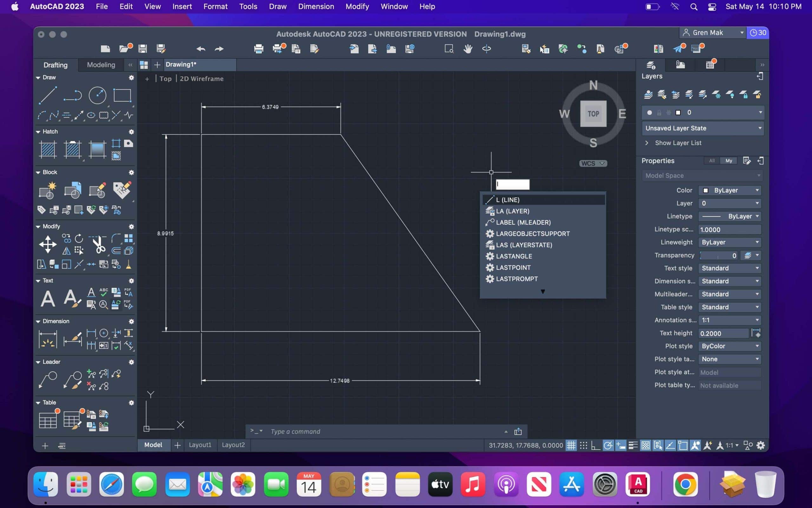Select the Trim scissors tool
Screen dimensions: 812x508
point(99,244)
